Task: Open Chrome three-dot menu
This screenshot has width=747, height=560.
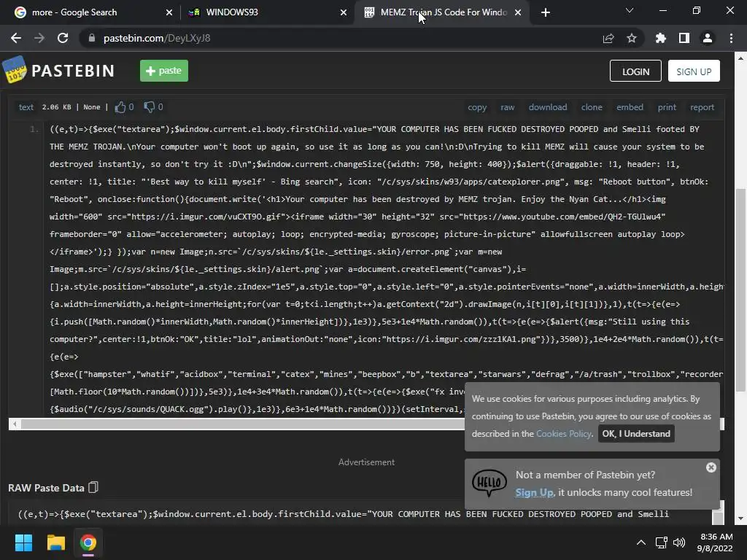Action: (x=731, y=38)
